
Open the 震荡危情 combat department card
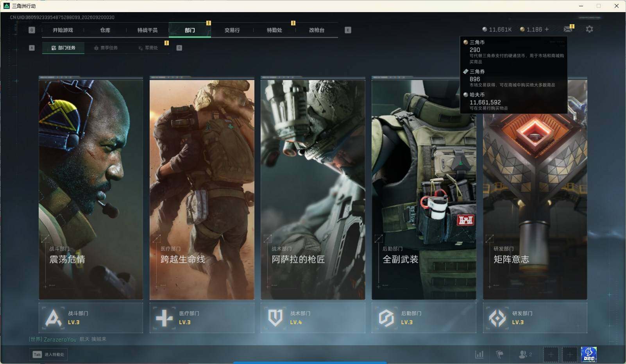(91, 188)
